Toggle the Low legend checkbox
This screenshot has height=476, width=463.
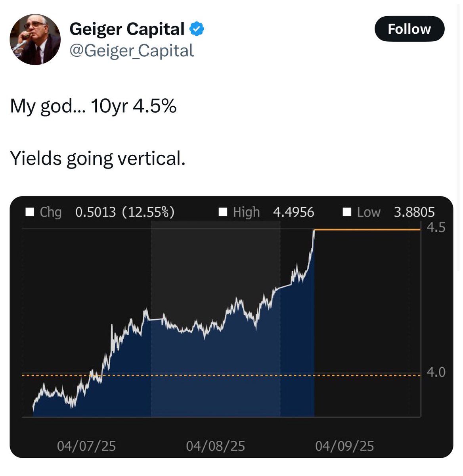pos(347,212)
